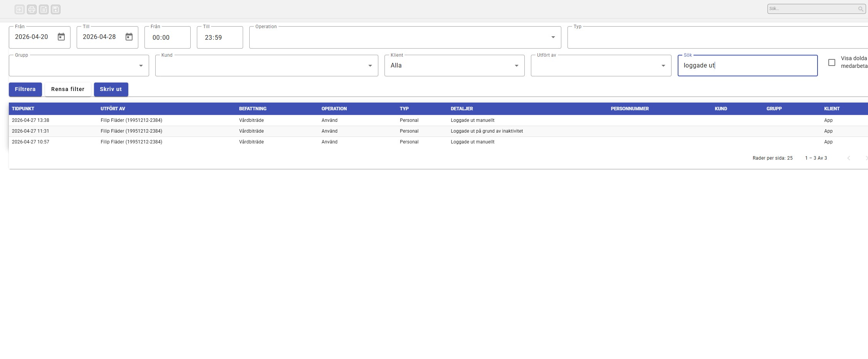The width and height of the screenshot is (868, 359).
Task: Click the printer icon in top toolbar
Action: 32,9
